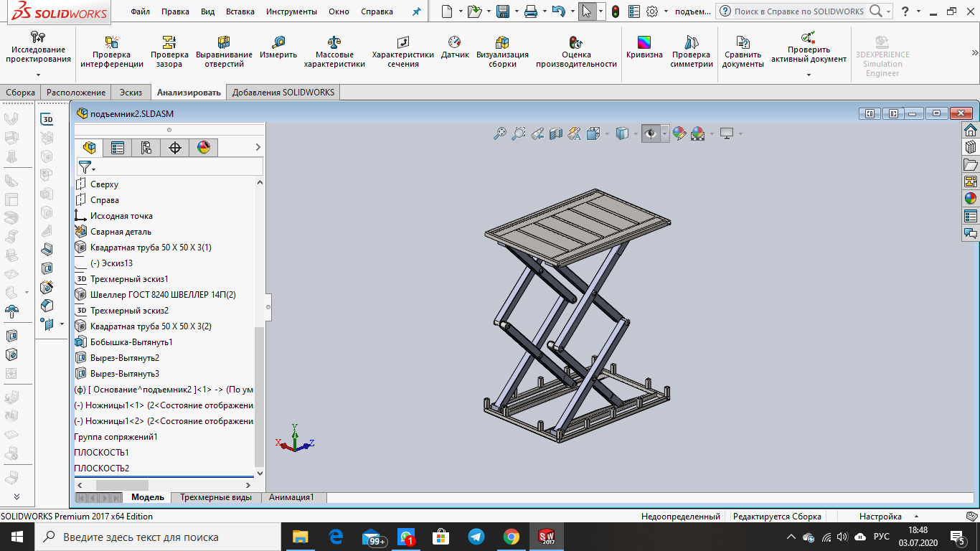This screenshot has height=551, width=980.
Task: Click the feature tree vertical scrollbar
Action: point(260,396)
